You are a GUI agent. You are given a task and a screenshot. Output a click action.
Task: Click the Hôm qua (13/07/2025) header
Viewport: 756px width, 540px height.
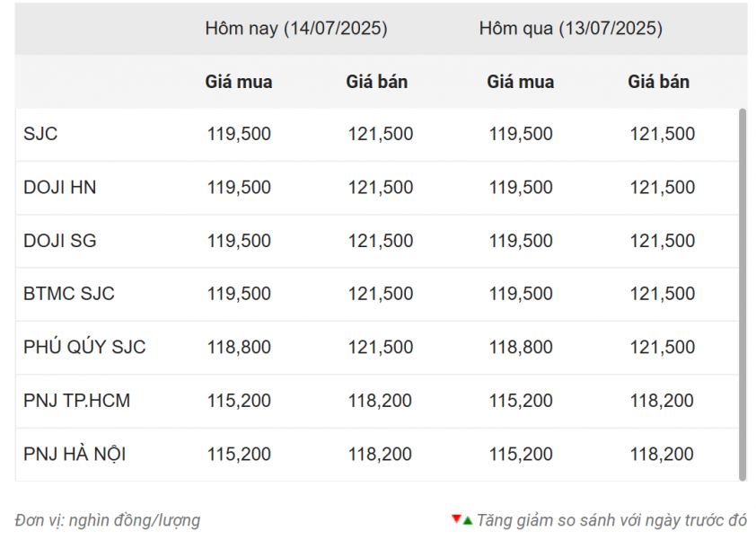[571, 29]
